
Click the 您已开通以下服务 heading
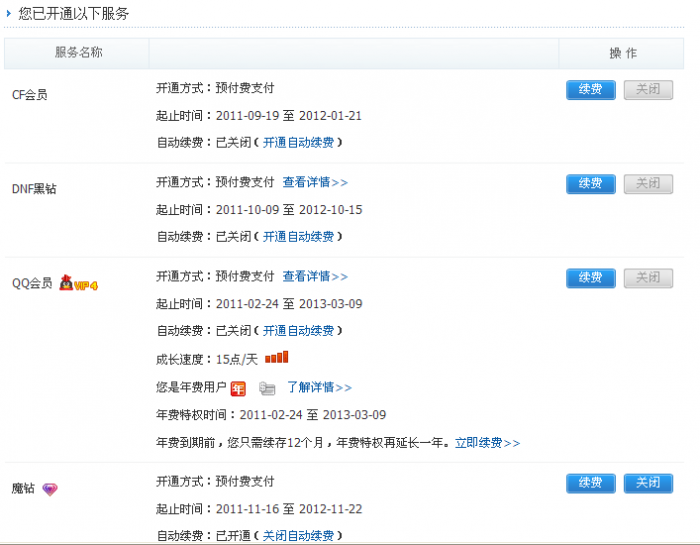(74, 14)
